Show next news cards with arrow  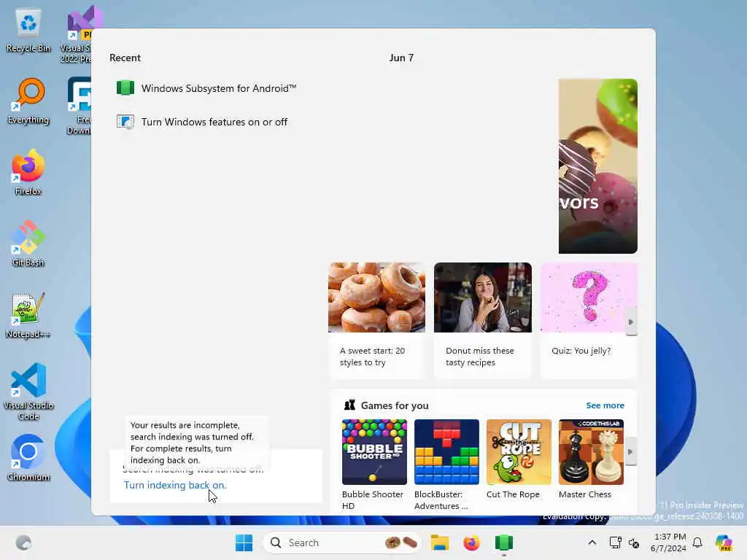631,322
